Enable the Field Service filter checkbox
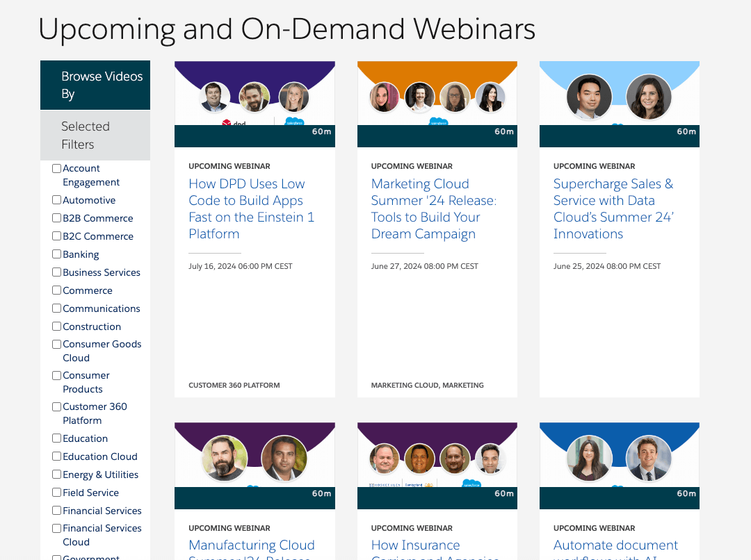 [x=57, y=493]
